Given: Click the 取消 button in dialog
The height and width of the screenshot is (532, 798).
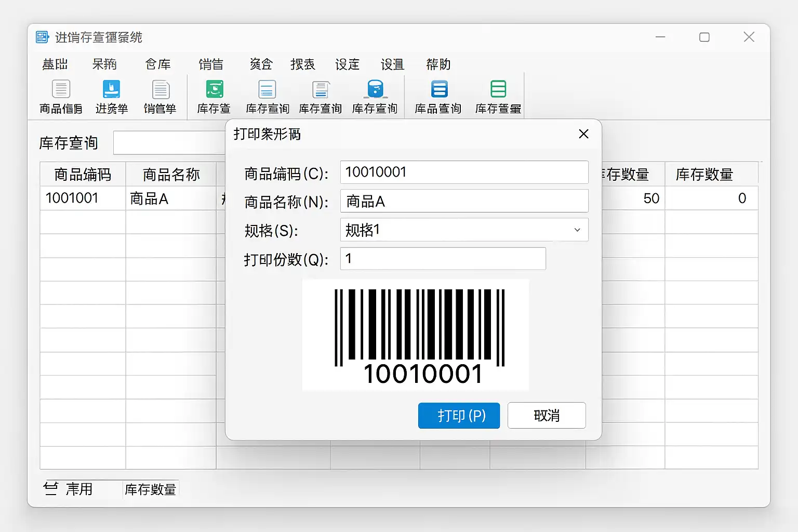Looking at the screenshot, I should (x=546, y=416).
